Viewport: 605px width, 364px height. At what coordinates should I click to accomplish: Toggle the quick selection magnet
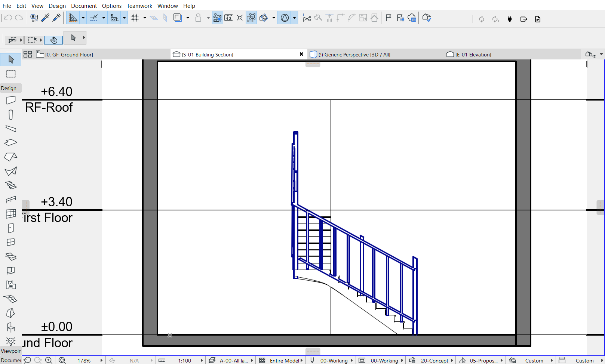click(x=53, y=40)
